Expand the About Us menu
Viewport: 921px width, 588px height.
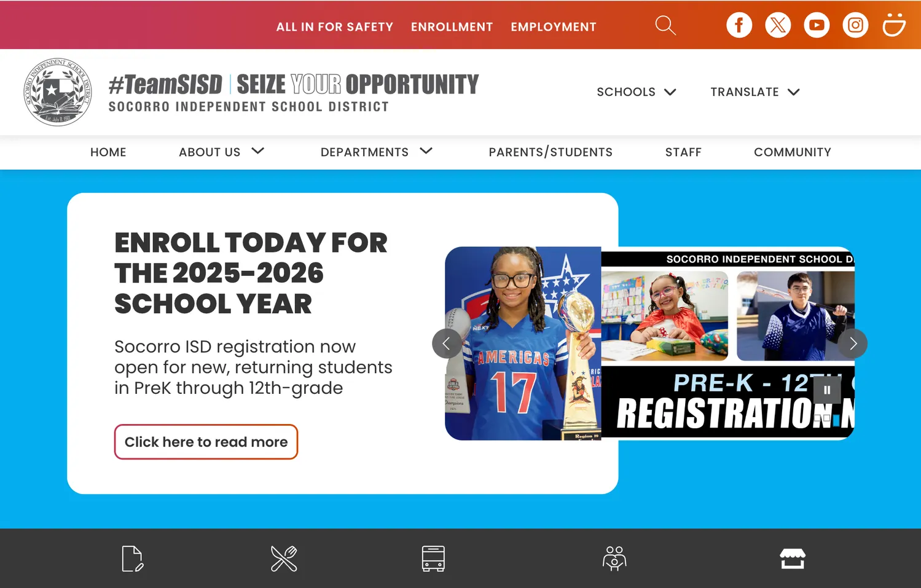click(221, 152)
